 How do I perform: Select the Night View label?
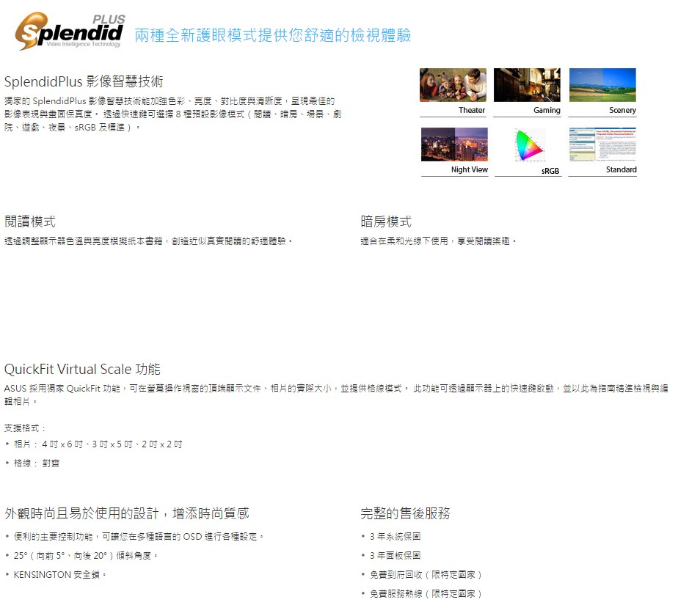pyautogui.click(x=469, y=169)
